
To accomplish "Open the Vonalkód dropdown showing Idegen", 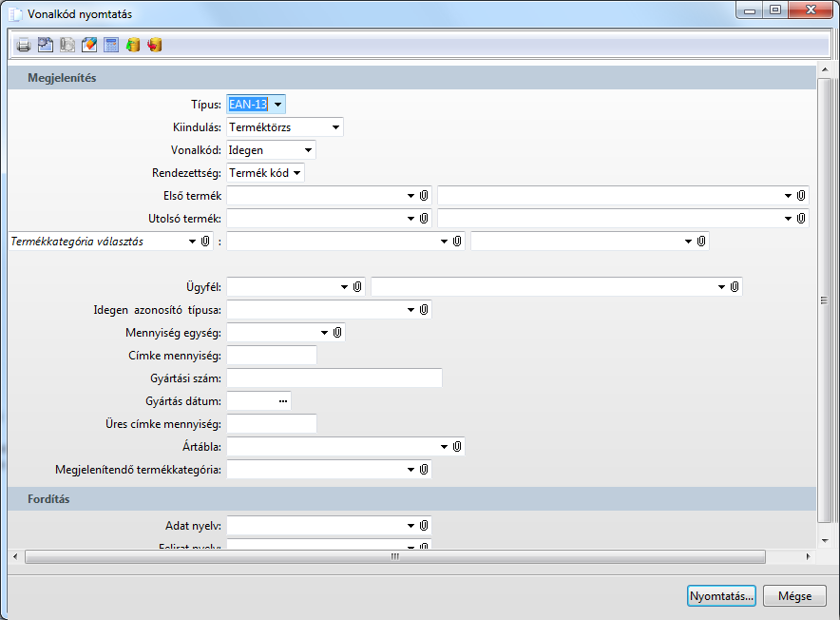I will (308, 150).
